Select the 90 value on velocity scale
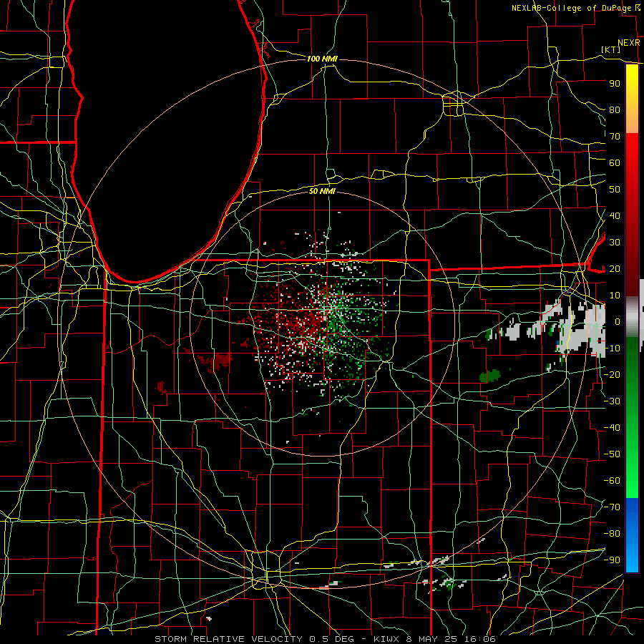 [x=615, y=84]
